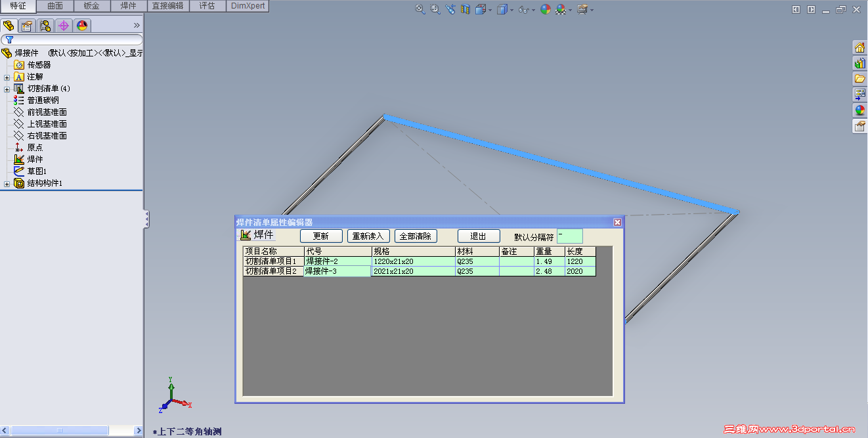The image size is (868, 438).
Task: Expand the 结构构件1 node
Action: (x=7, y=184)
